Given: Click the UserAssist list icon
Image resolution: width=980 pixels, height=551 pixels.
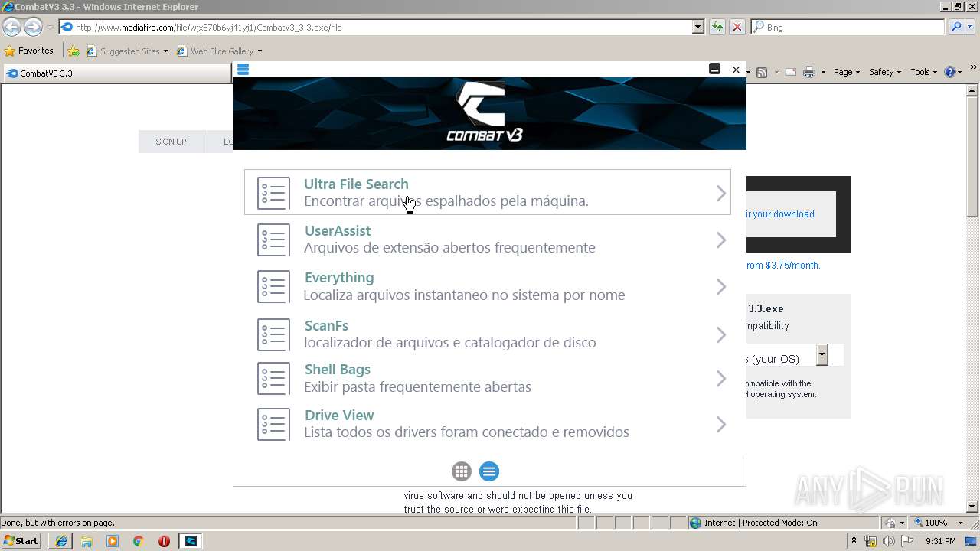Looking at the screenshot, I should 273,240.
